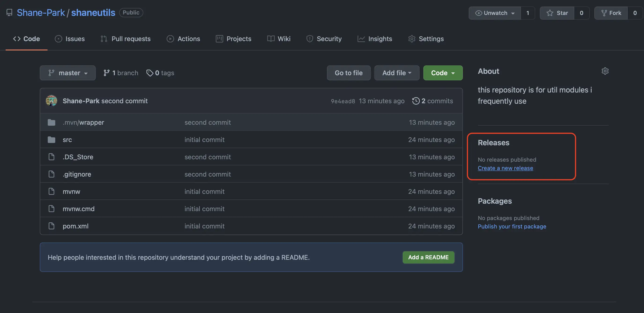Open the green Code dropdown

tap(443, 73)
